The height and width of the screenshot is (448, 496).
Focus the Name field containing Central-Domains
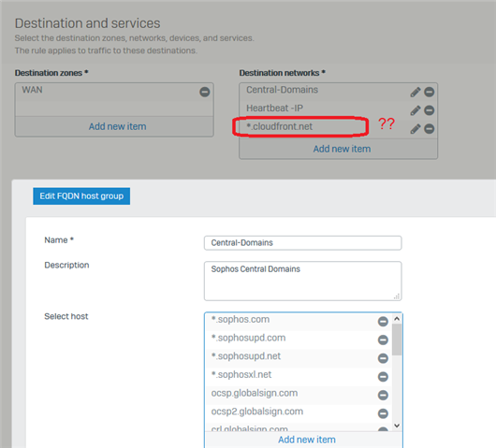click(x=302, y=243)
